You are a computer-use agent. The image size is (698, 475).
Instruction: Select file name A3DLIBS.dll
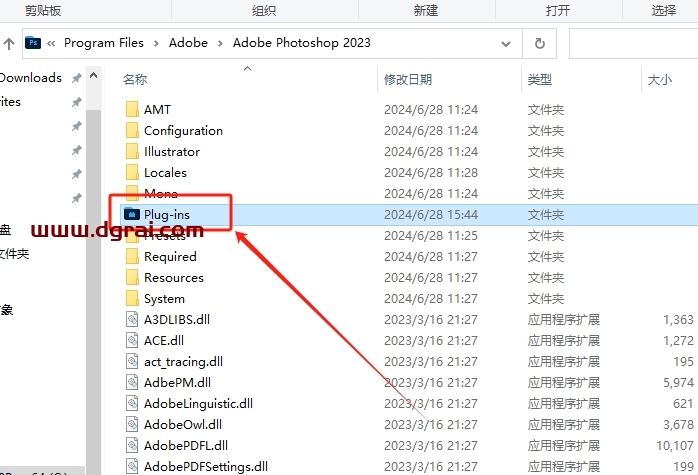177,319
